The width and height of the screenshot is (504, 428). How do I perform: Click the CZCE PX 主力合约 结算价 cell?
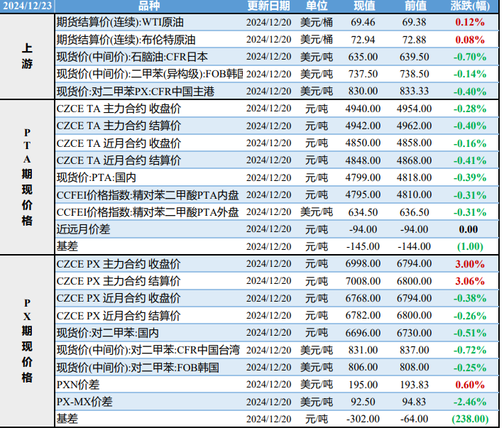click(119, 281)
